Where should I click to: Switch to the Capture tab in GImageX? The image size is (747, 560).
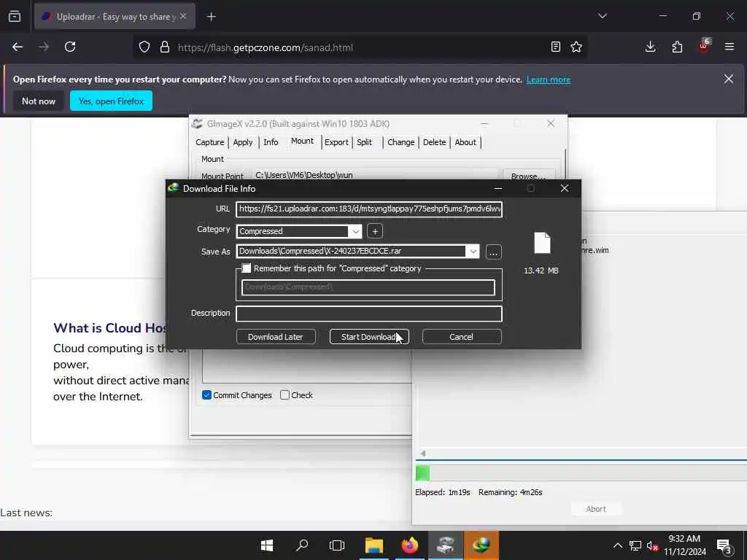[x=209, y=142]
